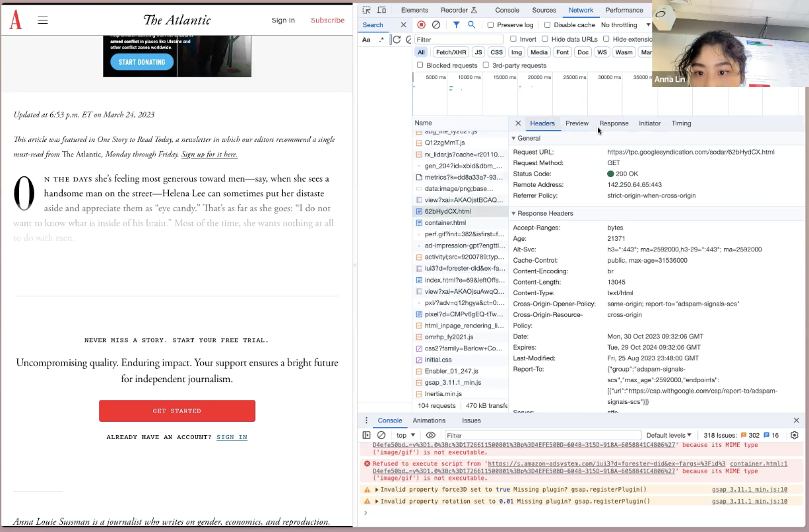
Task: Click the inspect element picker icon
Action: pos(366,11)
